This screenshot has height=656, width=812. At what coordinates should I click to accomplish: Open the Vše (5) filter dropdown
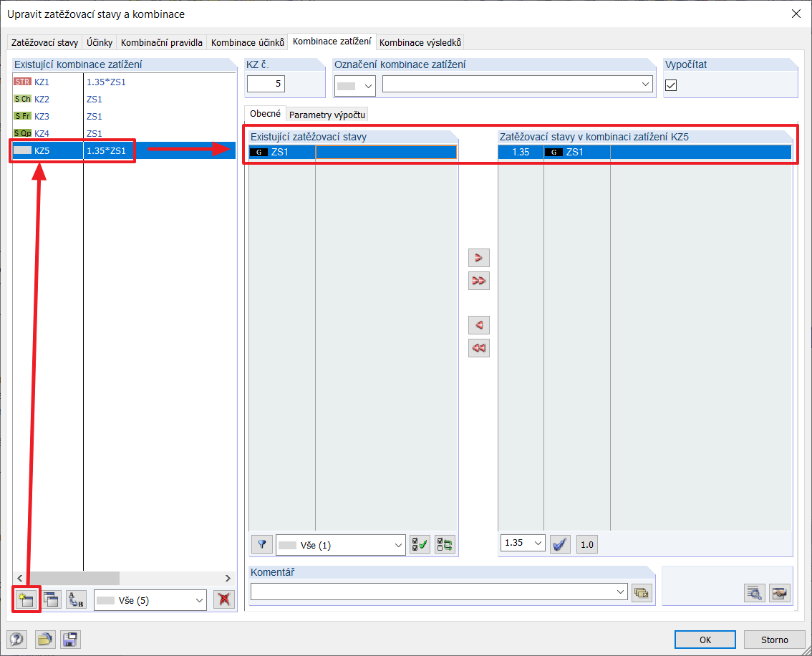tap(150, 600)
